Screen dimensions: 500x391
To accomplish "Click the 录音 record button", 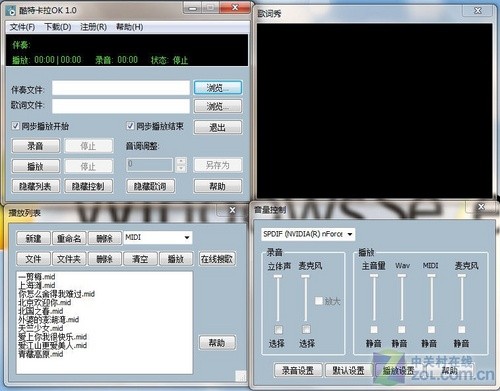I will (36, 146).
